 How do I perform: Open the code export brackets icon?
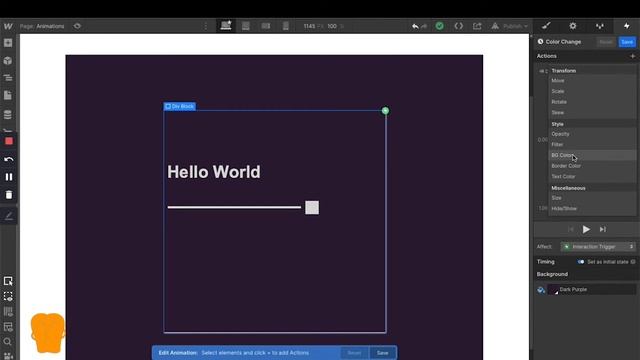click(x=459, y=26)
